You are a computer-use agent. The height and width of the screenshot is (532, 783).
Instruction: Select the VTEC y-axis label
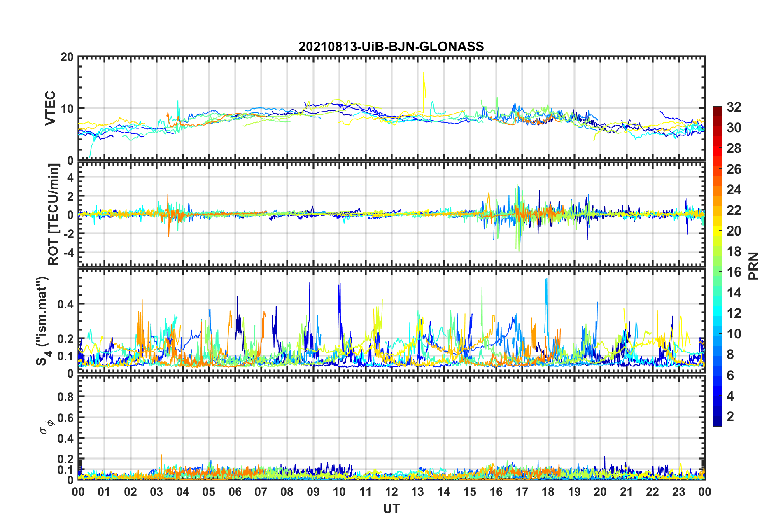click(50, 108)
